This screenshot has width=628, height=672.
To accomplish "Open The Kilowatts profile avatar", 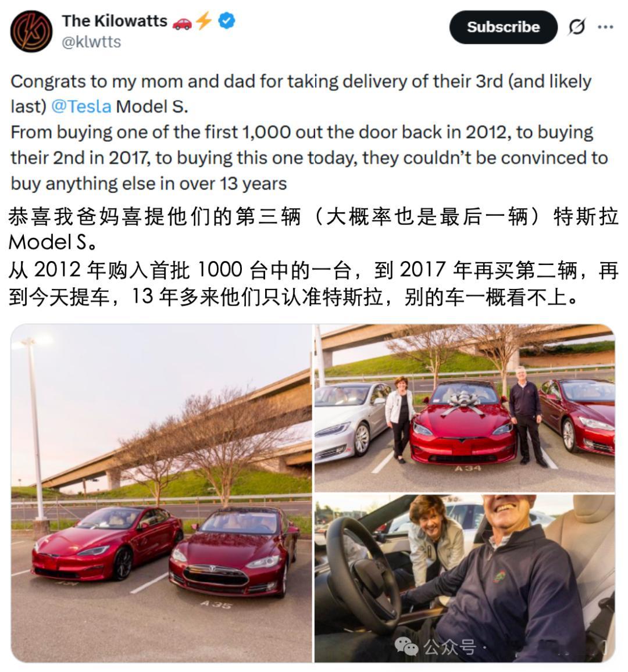I will (31, 31).
